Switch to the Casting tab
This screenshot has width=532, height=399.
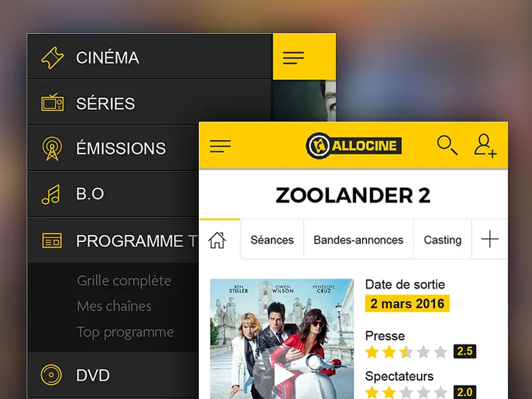[442, 240]
